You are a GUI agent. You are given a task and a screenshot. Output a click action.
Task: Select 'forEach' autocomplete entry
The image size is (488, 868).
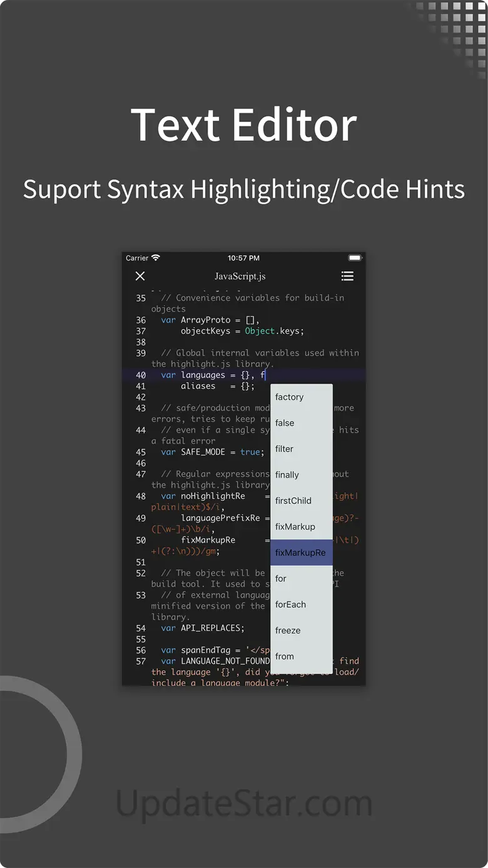301,605
